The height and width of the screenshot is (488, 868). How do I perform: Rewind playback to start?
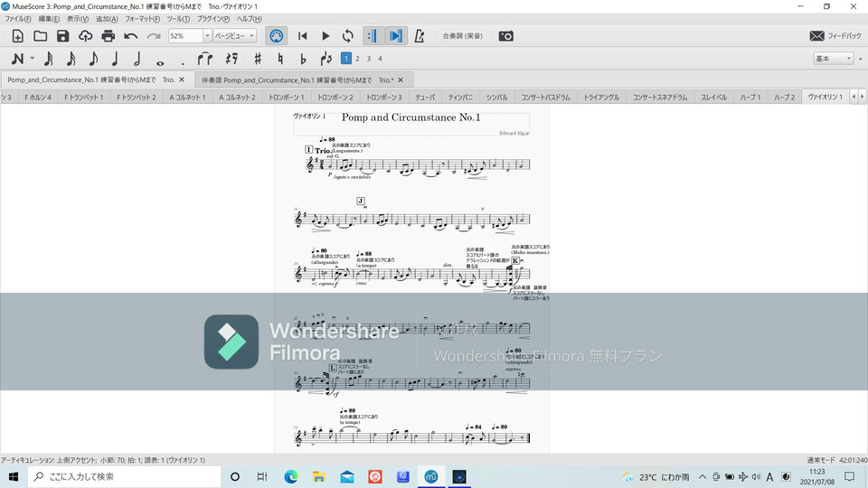coord(302,36)
